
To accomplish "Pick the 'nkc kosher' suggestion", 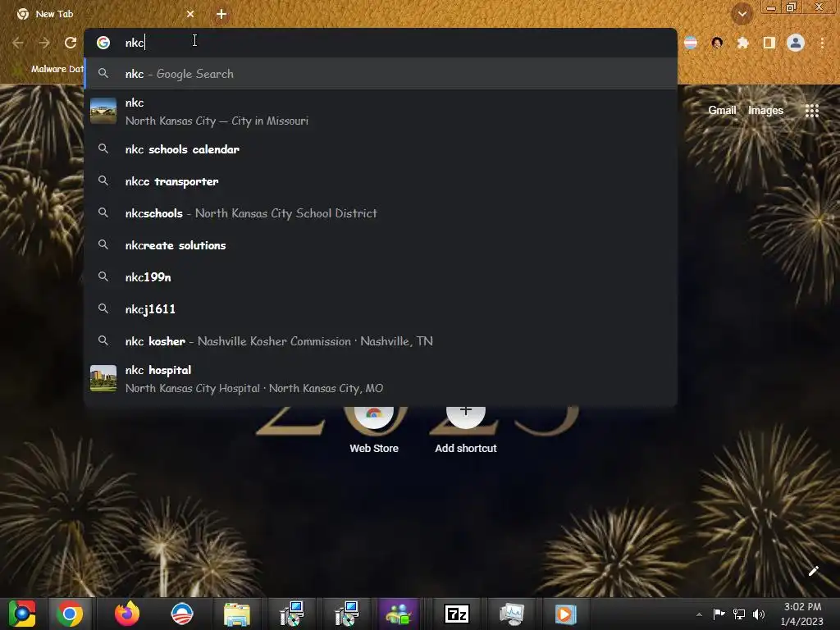I will tap(381, 341).
